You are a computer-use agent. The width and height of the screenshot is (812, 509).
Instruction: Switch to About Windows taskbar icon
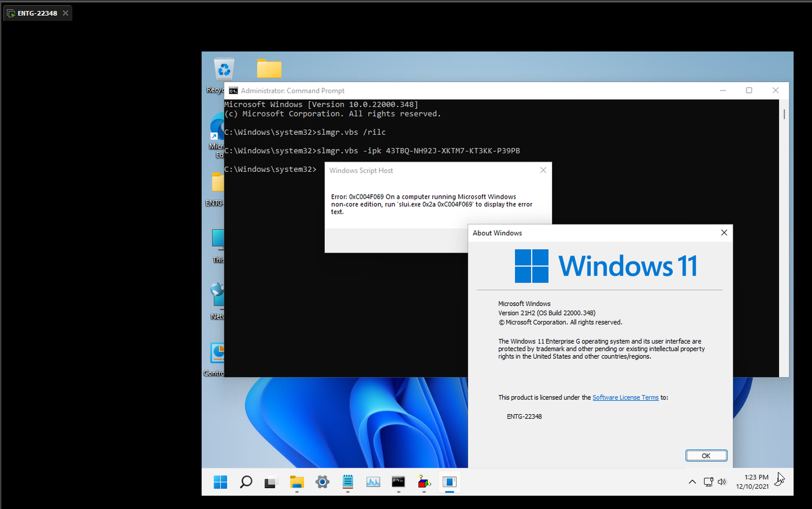[450, 482]
